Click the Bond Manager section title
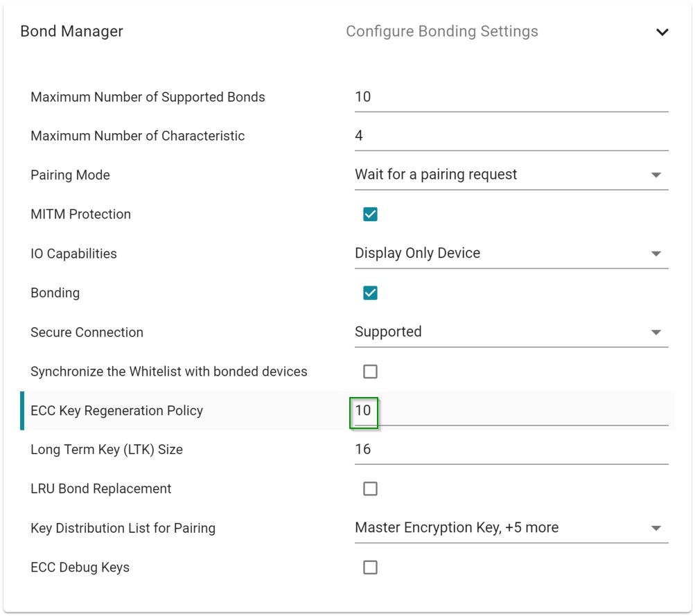695x616 pixels. 71,32
